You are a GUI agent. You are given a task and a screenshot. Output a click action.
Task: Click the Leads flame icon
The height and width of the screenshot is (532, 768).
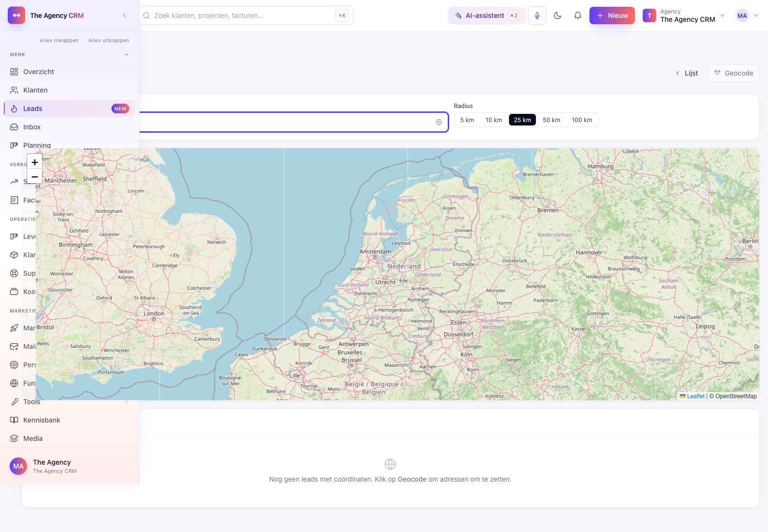pos(14,109)
